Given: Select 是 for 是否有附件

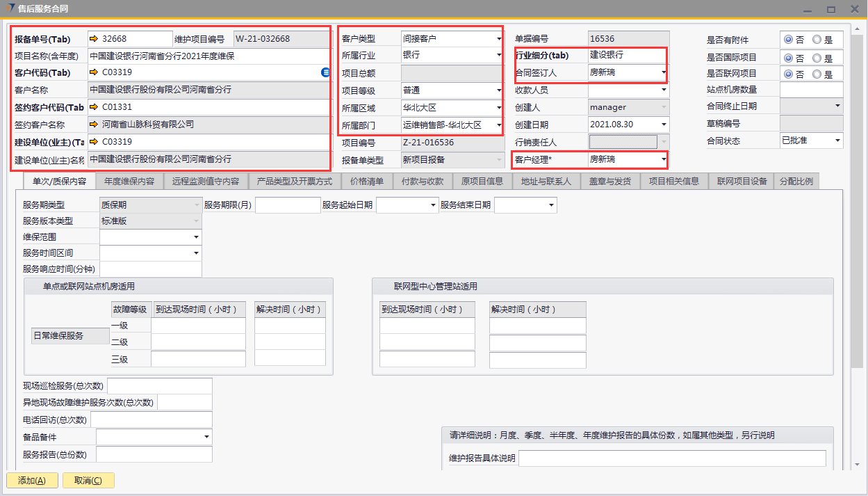Looking at the screenshot, I should pos(817,40).
